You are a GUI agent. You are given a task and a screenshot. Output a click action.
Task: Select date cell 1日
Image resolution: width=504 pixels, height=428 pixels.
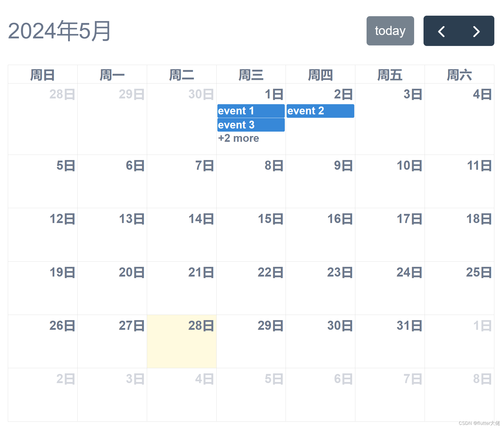pyautogui.click(x=273, y=95)
